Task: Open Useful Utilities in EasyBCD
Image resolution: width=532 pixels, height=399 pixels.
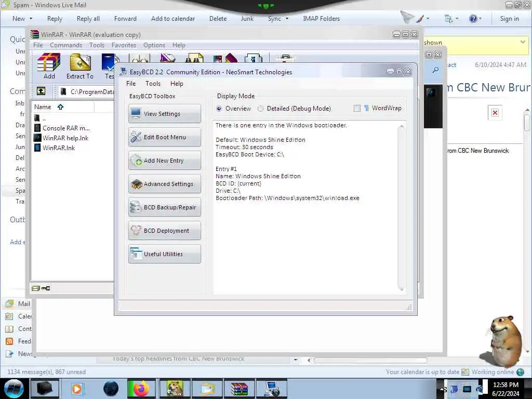Action: click(x=165, y=254)
